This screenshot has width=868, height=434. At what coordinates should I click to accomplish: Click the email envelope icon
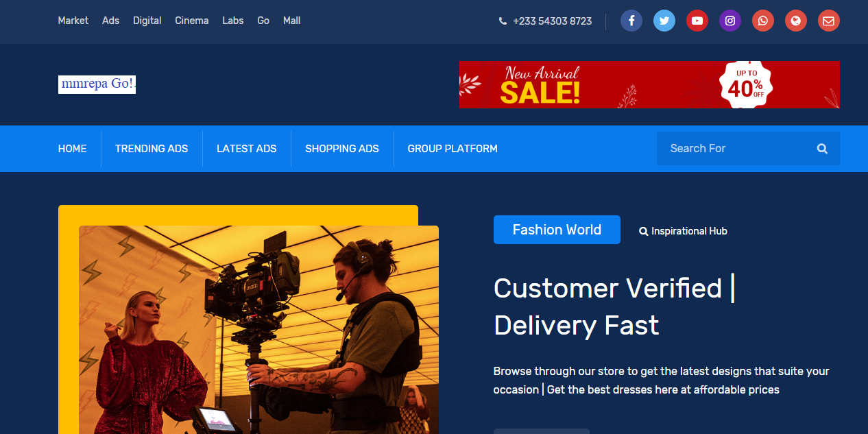828,21
